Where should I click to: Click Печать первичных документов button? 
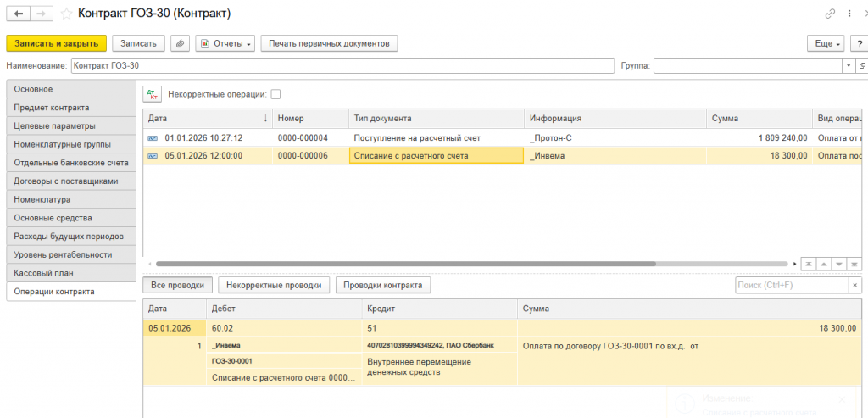pyautogui.click(x=330, y=43)
